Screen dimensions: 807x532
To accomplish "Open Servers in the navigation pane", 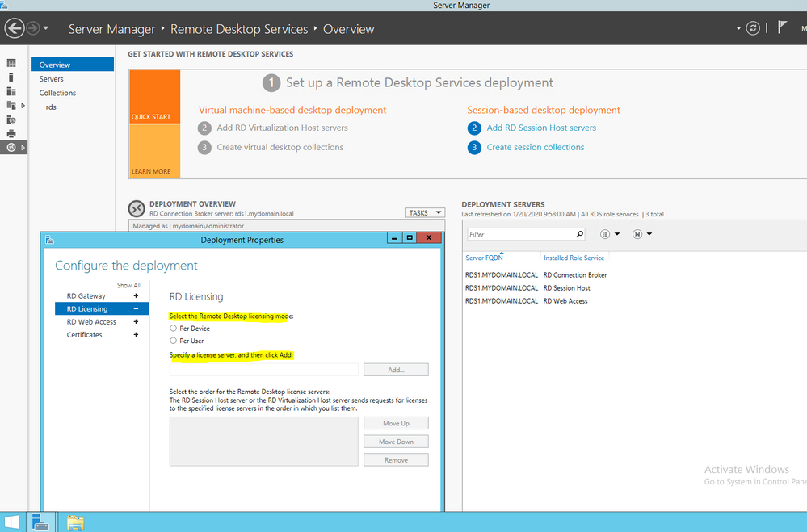I will coord(52,79).
